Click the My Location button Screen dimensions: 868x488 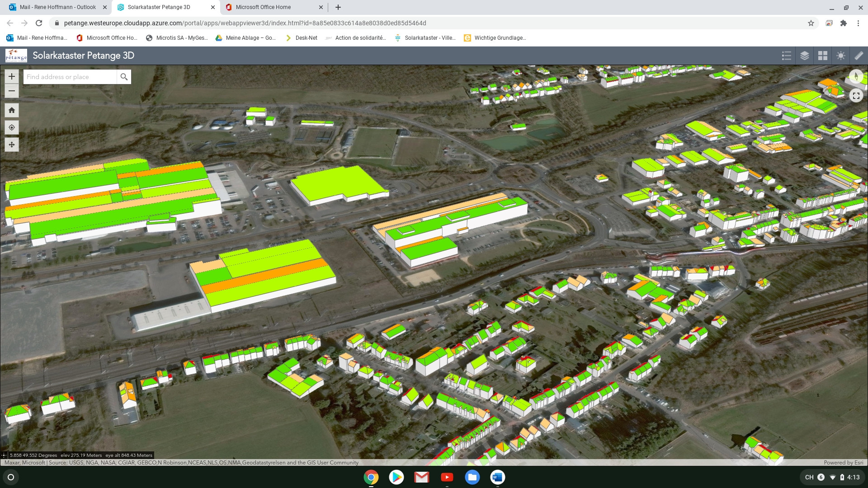(x=12, y=127)
